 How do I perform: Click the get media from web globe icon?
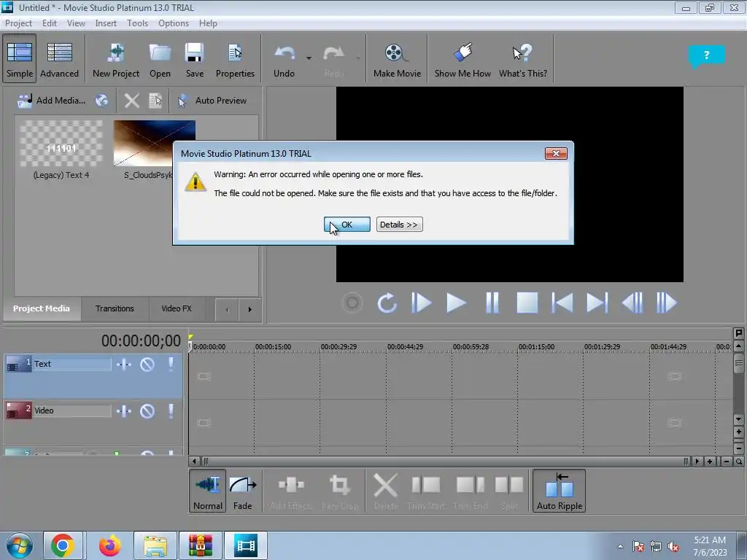coord(101,101)
